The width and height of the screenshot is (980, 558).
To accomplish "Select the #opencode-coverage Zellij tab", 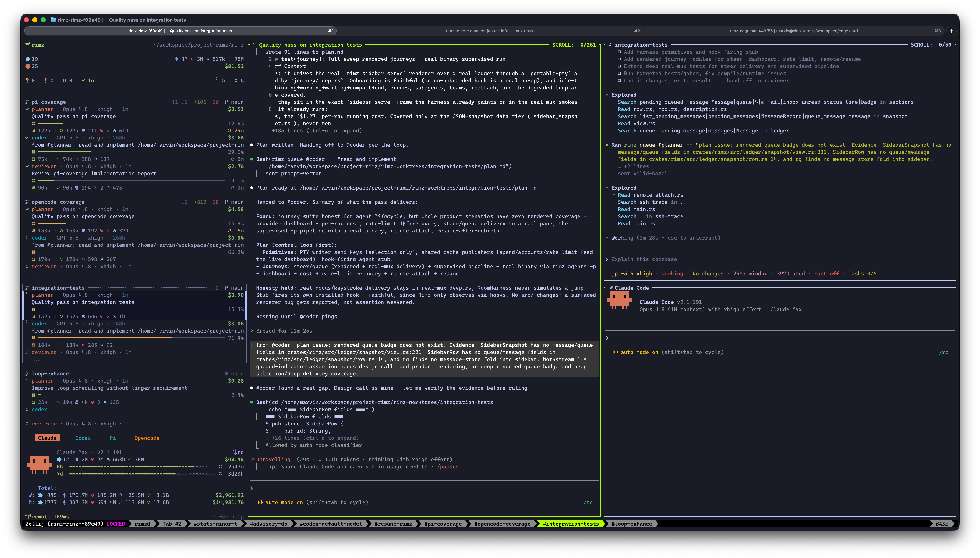I will 502,524.
